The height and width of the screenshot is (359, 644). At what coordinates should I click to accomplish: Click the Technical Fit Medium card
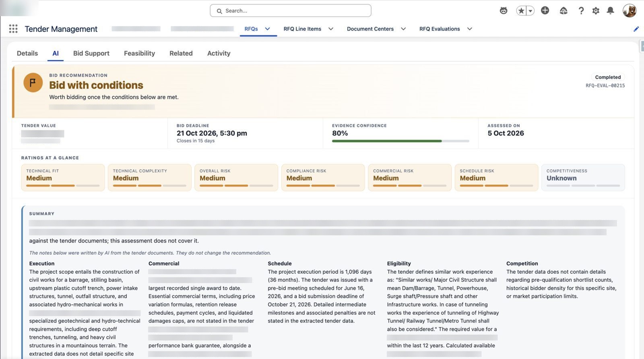click(63, 177)
